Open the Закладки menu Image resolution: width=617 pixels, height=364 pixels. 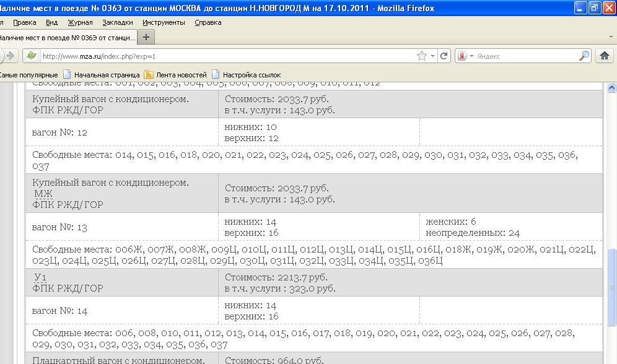pyautogui.click(x=117, y=22)
